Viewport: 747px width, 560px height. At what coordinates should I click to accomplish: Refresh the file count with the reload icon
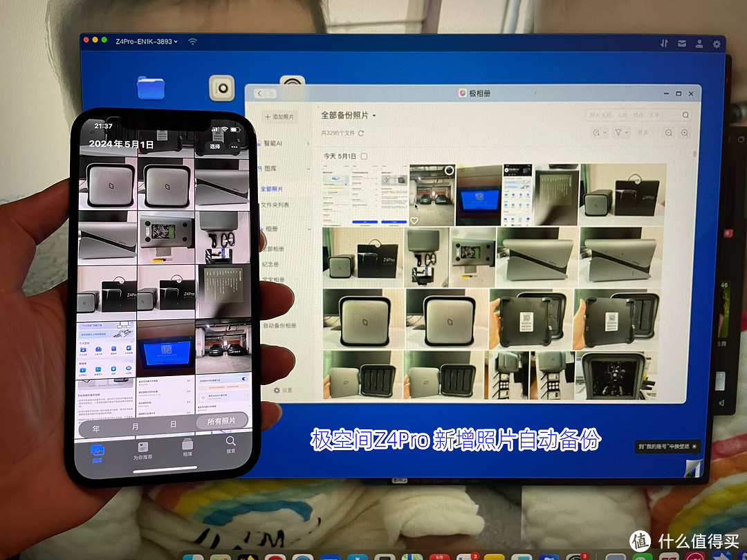point(361,133)
